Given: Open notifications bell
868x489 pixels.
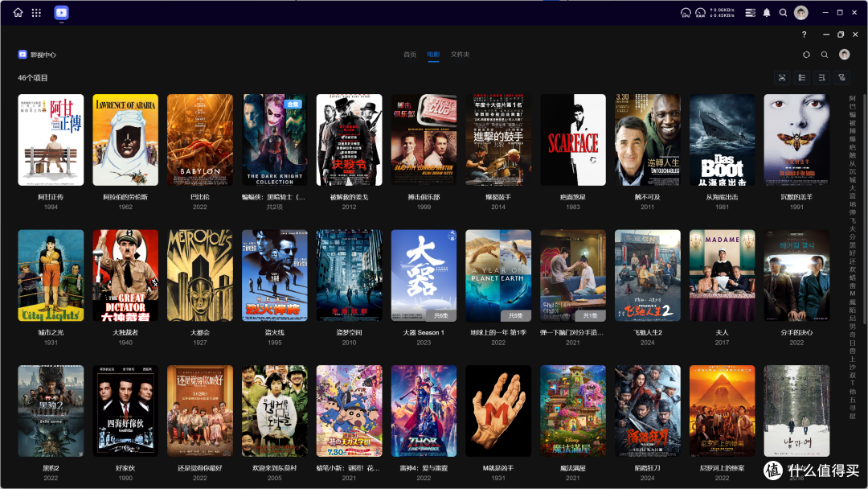Looking at the screenshot, I should 767,12.
